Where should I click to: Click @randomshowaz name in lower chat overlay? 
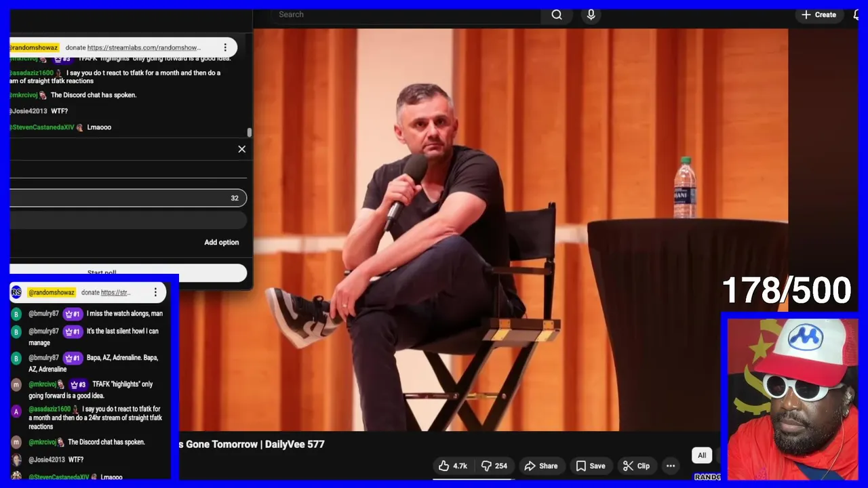52,292
